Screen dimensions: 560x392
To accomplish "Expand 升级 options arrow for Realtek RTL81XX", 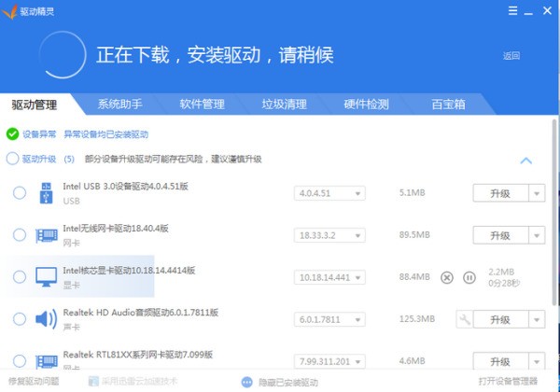I will point(537,361).
